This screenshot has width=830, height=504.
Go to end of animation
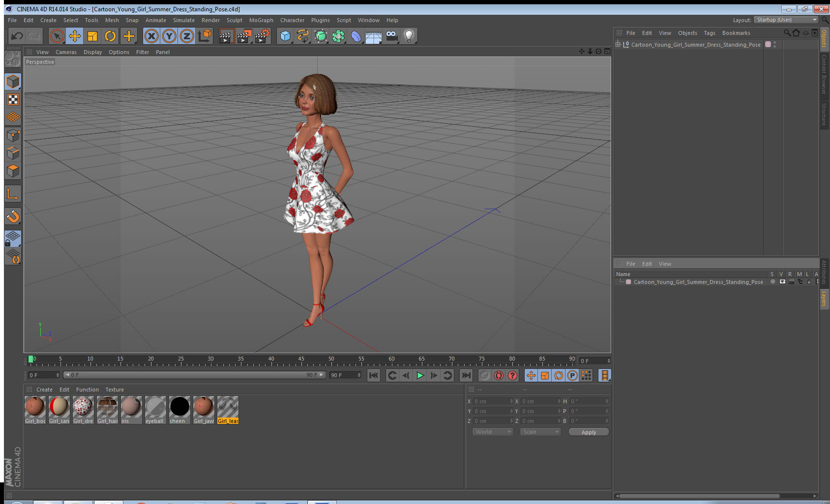(x=466, y=375)
